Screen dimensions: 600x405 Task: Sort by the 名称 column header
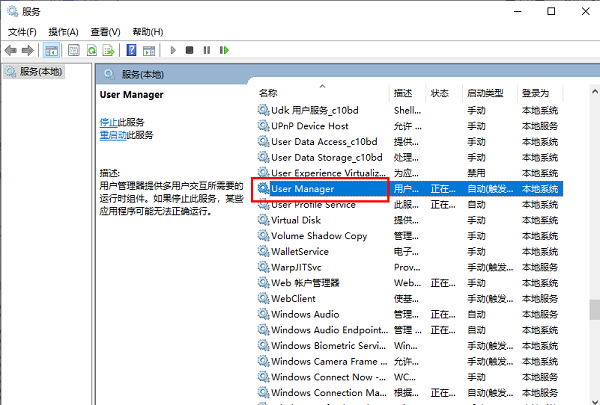click(268, 93)
